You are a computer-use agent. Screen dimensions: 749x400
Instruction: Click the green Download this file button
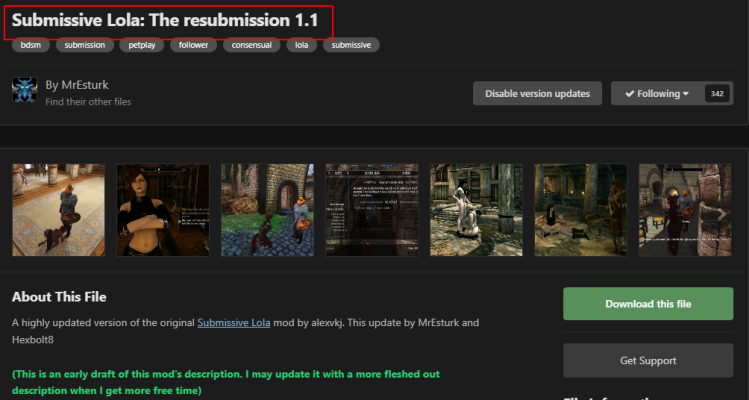[648, 303]
